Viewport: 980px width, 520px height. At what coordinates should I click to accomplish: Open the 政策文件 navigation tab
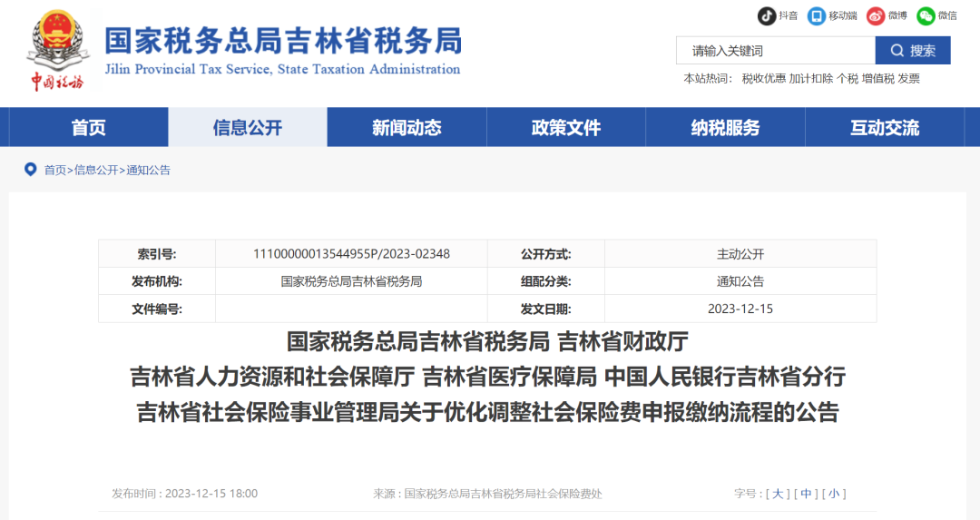point(566,127)
